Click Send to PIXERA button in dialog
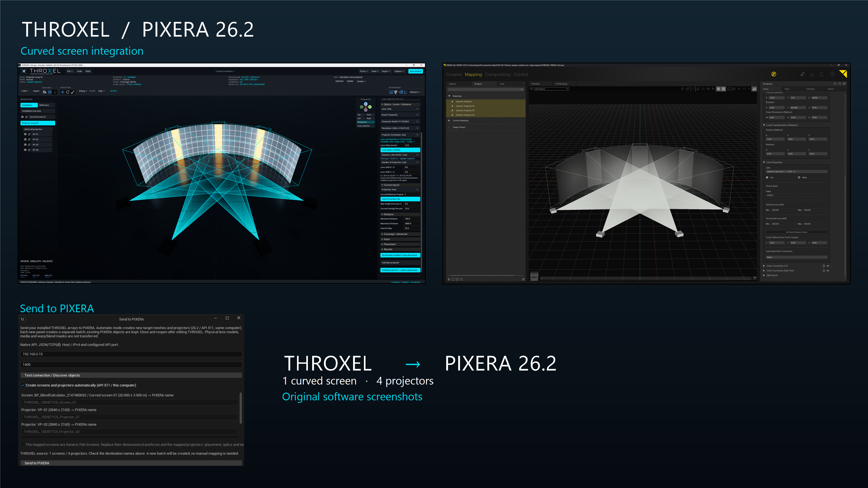868x488 pixels. click(x=131, y=463)
